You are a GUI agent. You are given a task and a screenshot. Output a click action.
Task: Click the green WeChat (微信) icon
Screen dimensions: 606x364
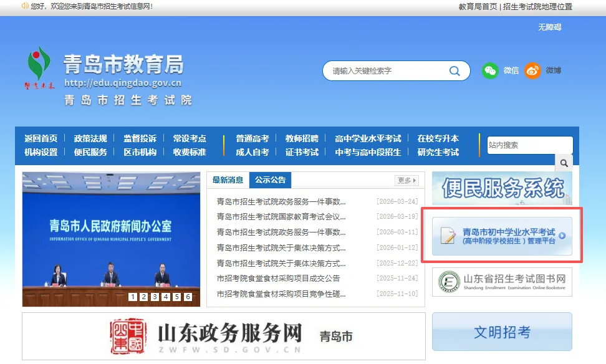492,71
